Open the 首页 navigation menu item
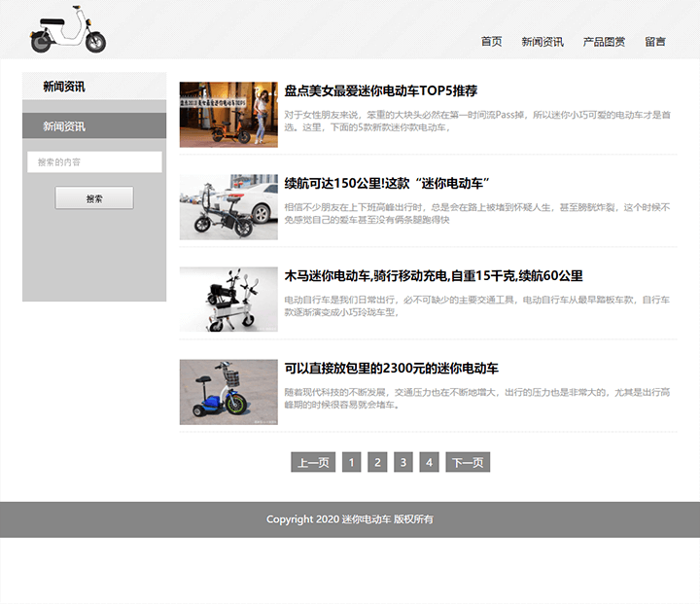 (x=491, y=42)
